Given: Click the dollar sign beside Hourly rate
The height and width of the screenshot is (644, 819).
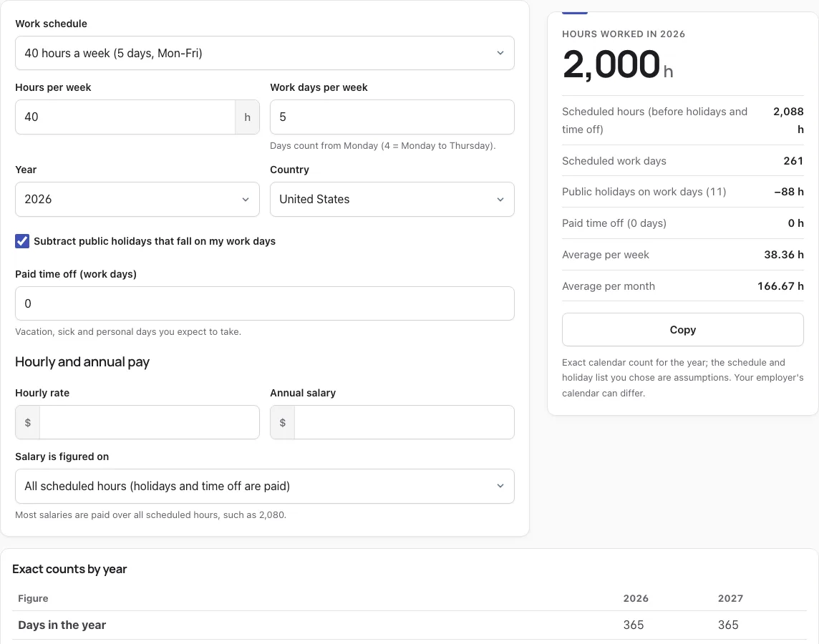Looking at the screenshot, I should [28, 422].
